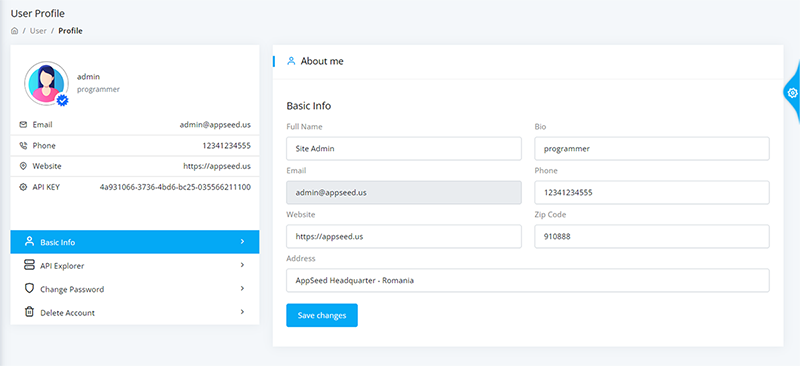
Task: Click the Change Password shield icon
Action: click(29, 288)
